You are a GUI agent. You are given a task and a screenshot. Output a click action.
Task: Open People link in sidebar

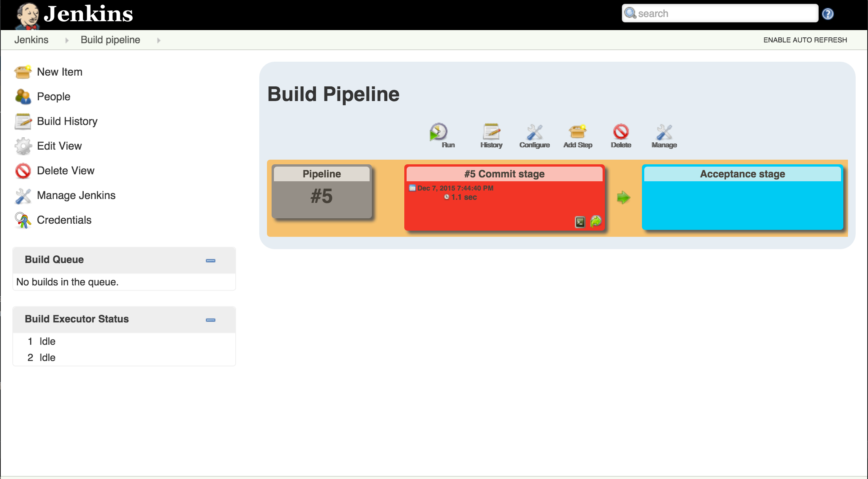pos(54,97)
